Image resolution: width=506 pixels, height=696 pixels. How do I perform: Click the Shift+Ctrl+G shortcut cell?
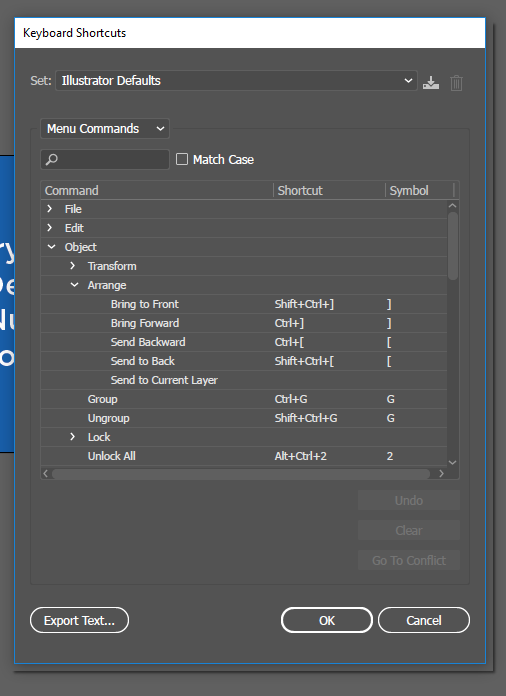(306, 418)
